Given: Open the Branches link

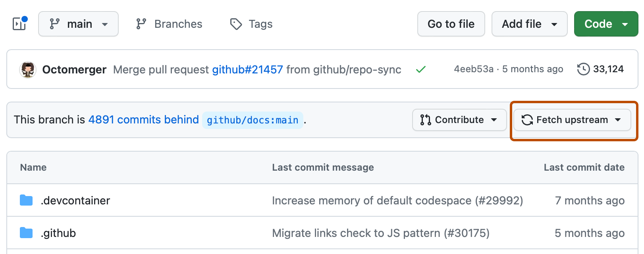Looking at the screenshot, I should point(169,24).
